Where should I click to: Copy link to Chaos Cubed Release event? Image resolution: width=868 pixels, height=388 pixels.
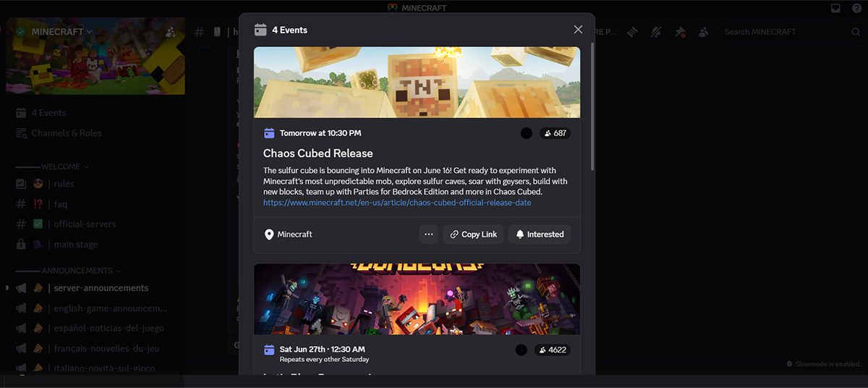[x=473, y=235]
